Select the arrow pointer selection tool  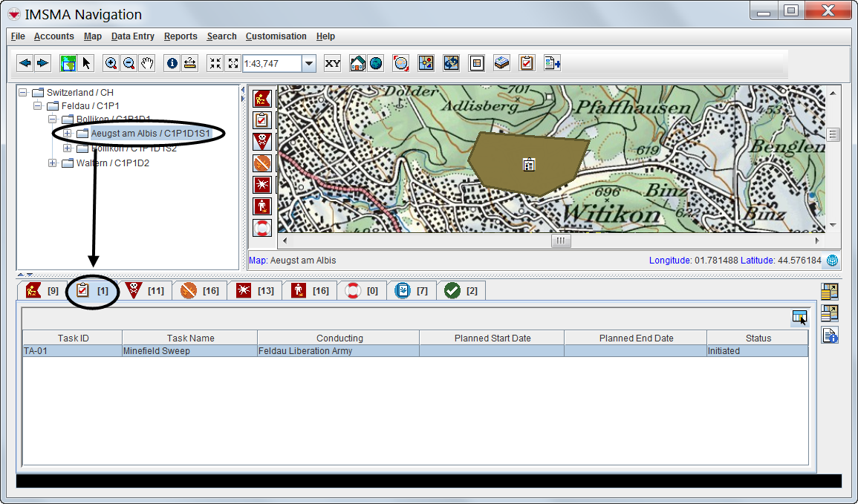pos(87,64)
